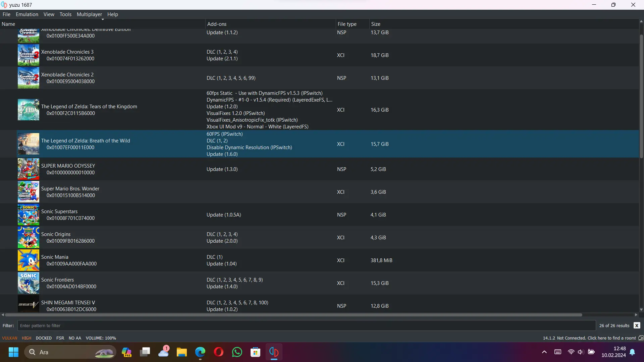Click the horizontal scrollbar of game list

click(293, 315)
